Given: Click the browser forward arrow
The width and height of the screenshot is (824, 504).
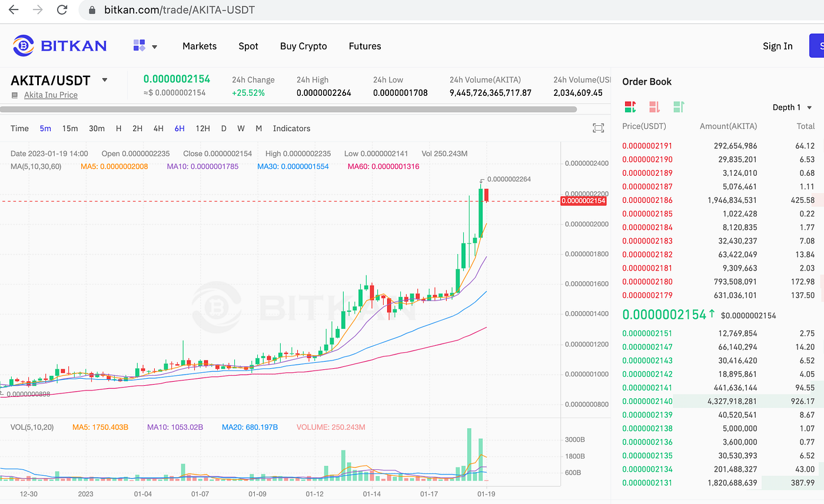Looking at the screenshot, I should tap(38, 10).
